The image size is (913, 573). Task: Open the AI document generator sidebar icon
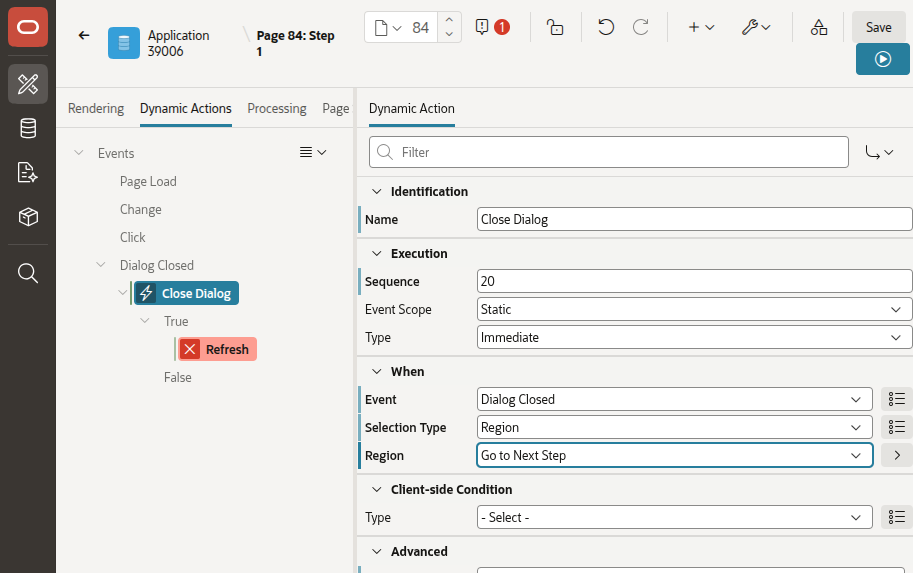(x=28, y=172)
